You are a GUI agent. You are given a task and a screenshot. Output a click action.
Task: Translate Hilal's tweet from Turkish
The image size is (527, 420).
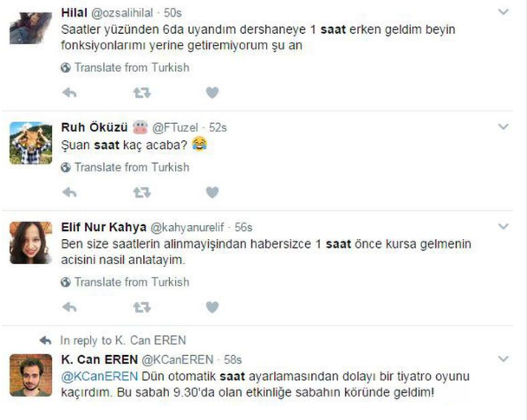(125, 68)
